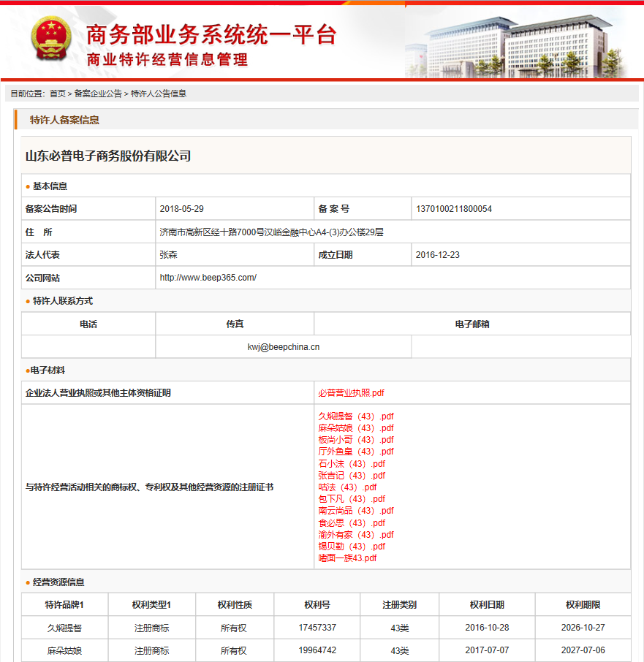
Task: Click the 商务部业务系统统一平台 header title
Action: [211, 34]
